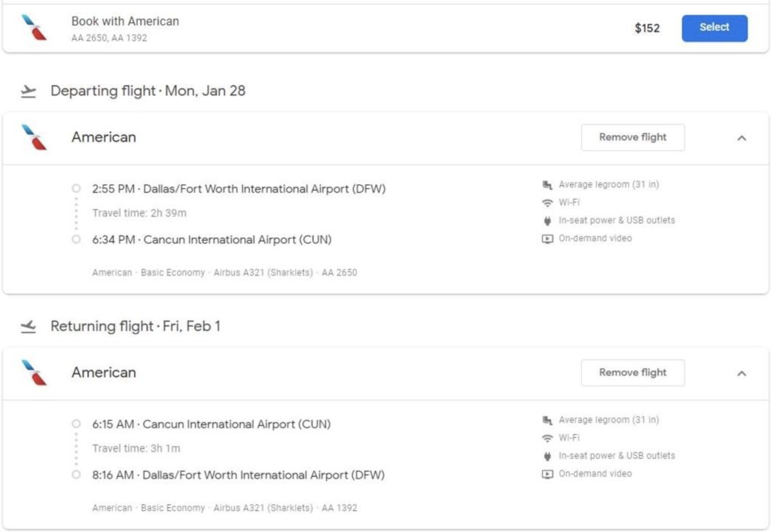
Task: Remove the returning flight on Feb 1
Action: pos(632,372)
